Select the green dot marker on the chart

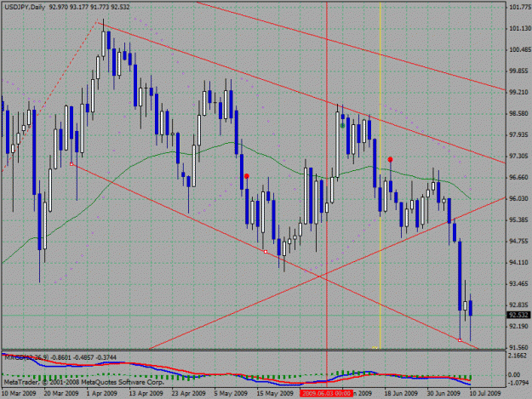[x=343, y=126]
